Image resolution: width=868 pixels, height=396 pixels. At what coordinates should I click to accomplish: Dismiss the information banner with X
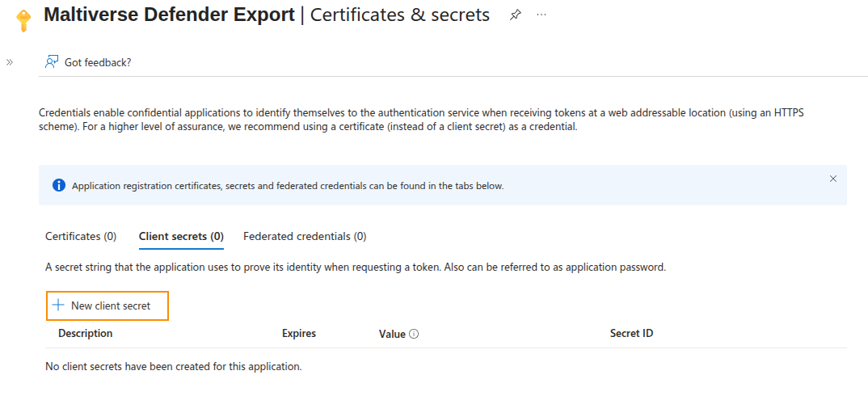(833, 179)
